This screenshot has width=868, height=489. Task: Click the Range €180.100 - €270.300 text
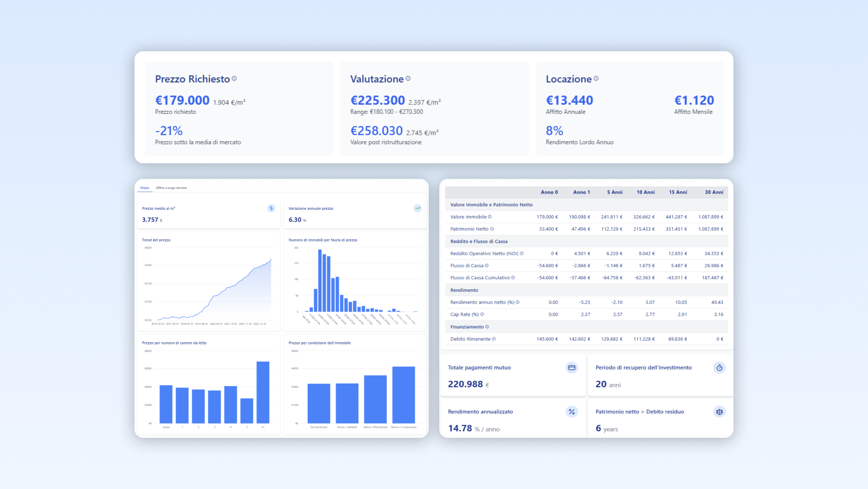click(x=387, y=112)
